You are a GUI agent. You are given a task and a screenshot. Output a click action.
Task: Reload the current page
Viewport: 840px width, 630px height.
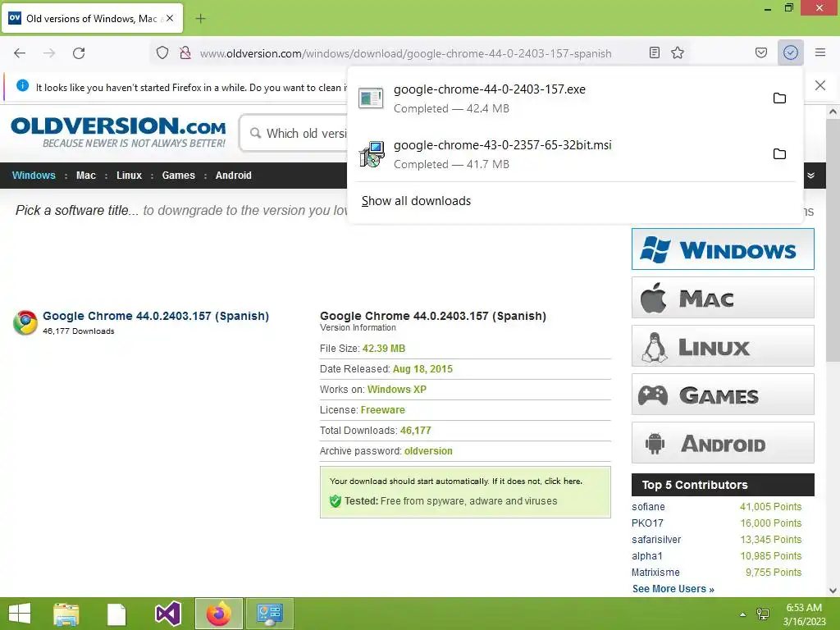[x=79, y=53]
